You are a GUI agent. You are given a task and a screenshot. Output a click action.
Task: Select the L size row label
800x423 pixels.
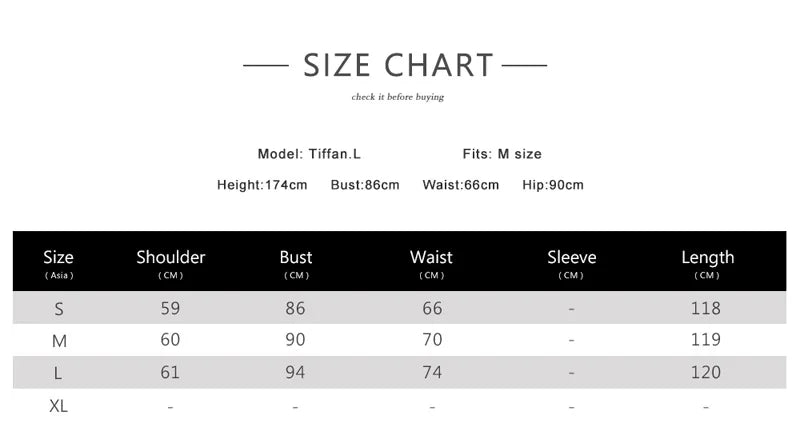(58, 374)
